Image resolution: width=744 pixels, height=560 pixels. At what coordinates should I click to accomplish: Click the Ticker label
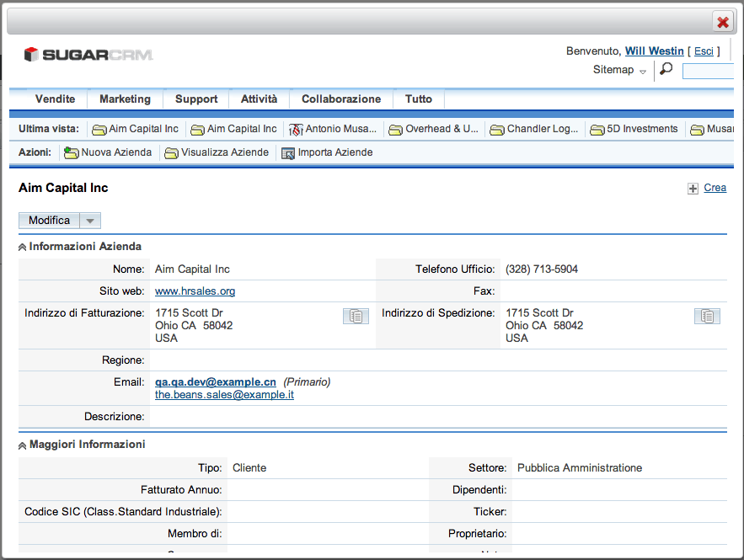tap(490, 512)
